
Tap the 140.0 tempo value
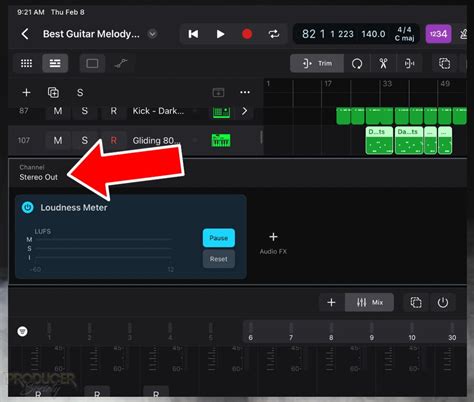pyautogui.click(x=373, y=34)
